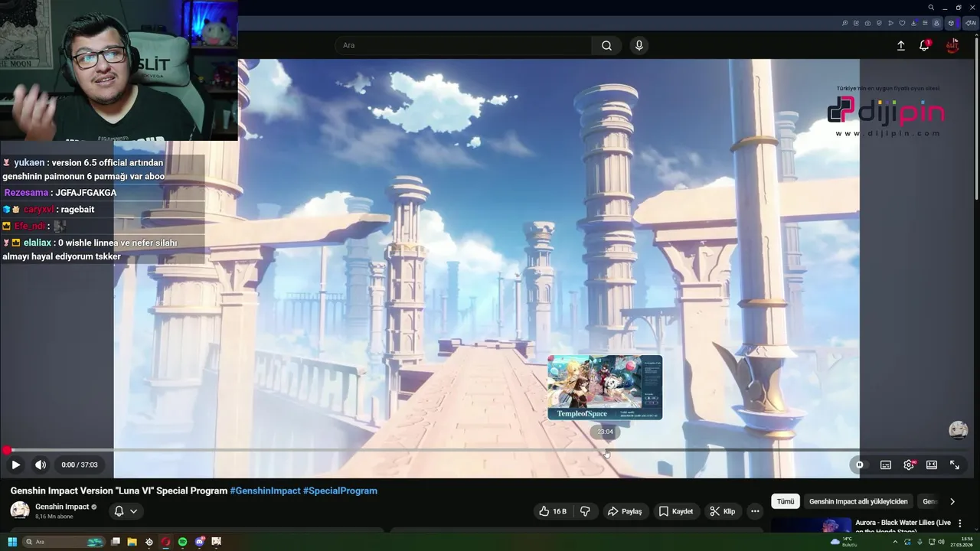Open the subscription notification bell dropdown
The width and height of the screenshot is (980, 551).
pos(126,511)
